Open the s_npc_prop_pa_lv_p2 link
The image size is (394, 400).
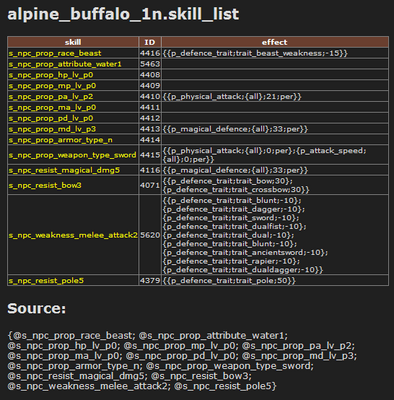coord(51,96)
